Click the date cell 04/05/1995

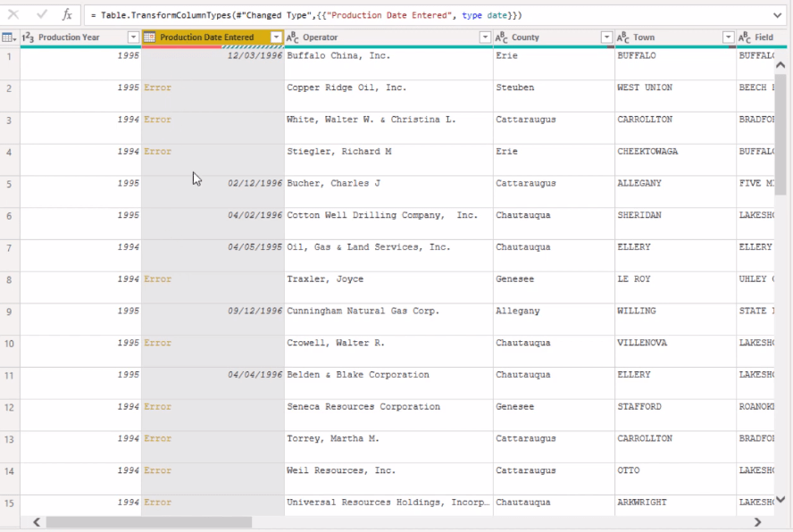tap(213, 255)
